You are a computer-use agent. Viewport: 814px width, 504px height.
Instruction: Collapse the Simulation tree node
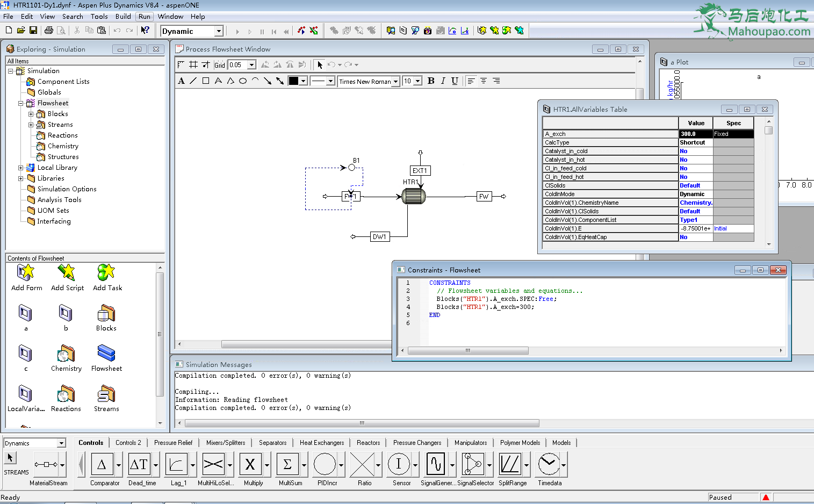(x=10, y=71)
